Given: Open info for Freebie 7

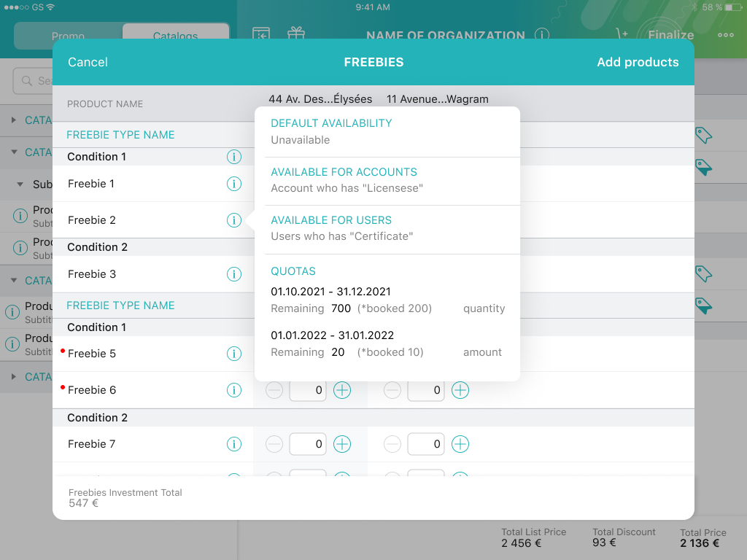Looking at the screenshot, I should point(233,444).
